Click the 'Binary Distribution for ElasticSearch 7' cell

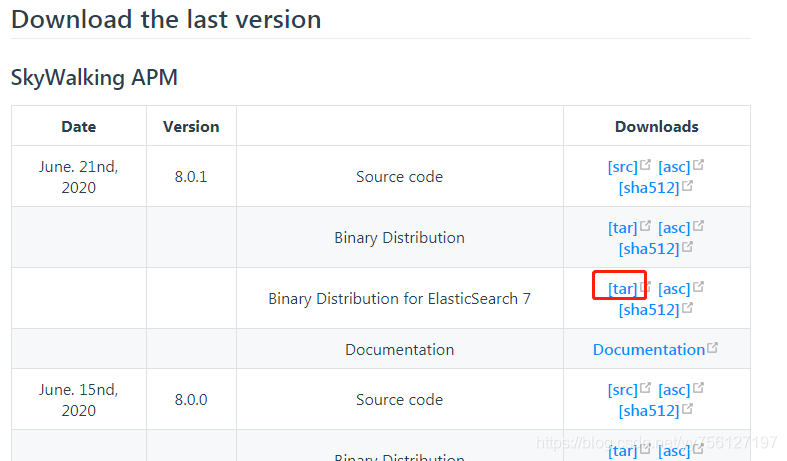click(x=400, y=299)
